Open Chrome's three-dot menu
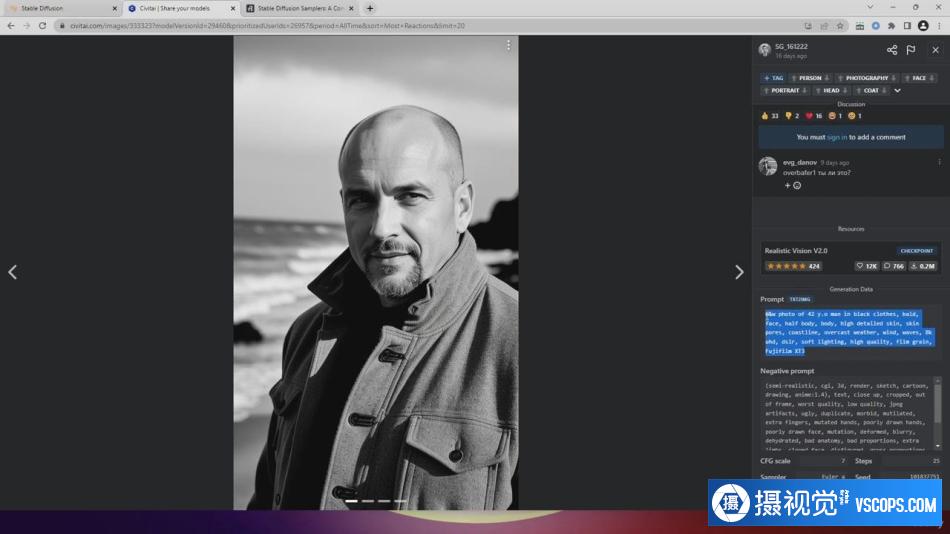This screenshot has height=534, width=950. coord(939,26)
